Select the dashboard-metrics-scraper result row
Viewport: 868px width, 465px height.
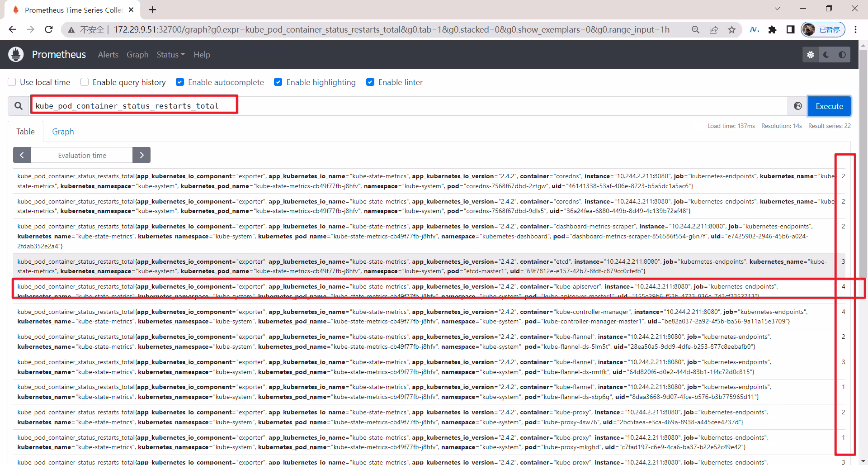tap(429, 236)
